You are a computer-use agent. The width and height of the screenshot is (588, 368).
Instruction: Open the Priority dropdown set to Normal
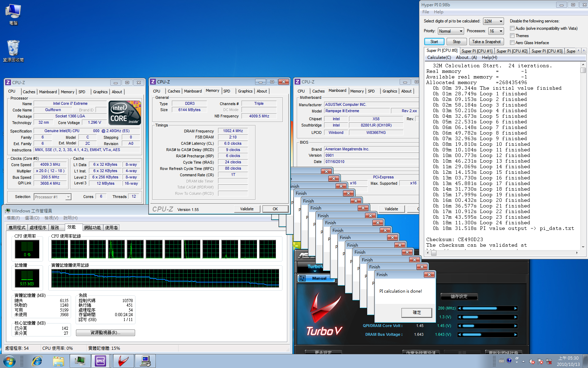click(x=451, y=31)
